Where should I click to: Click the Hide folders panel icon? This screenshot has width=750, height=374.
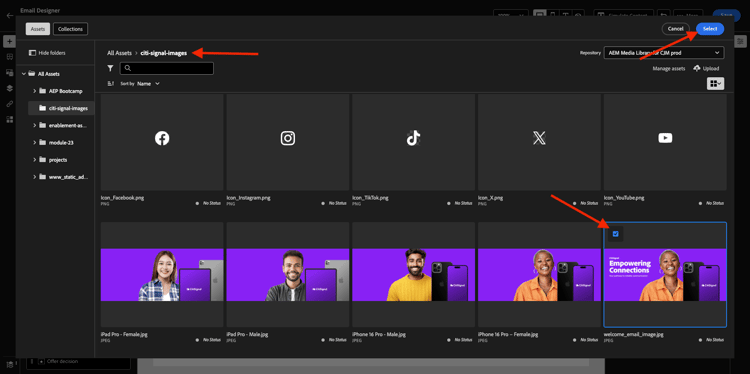point(32,53)
